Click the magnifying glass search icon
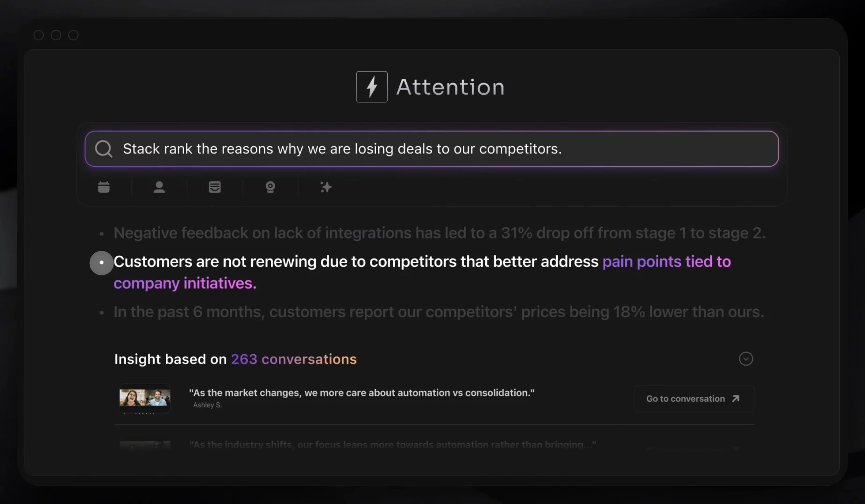The height and width of the screenshot is (504, 865). tap(103, 149)
